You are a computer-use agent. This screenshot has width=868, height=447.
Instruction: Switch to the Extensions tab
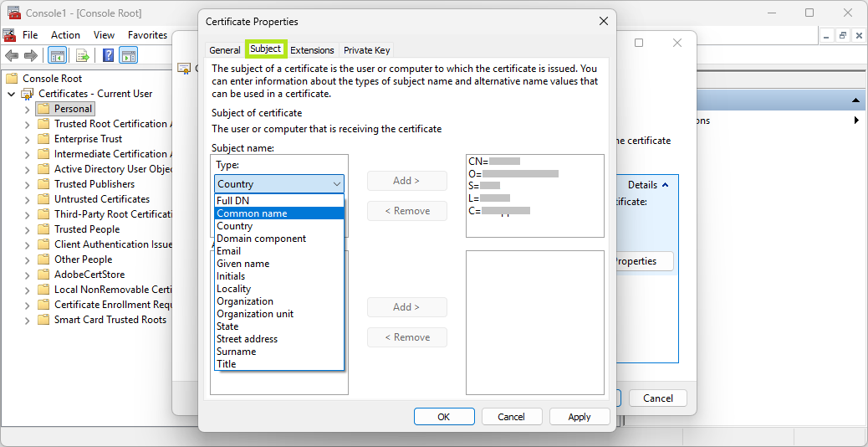click(x=312, y=50)
